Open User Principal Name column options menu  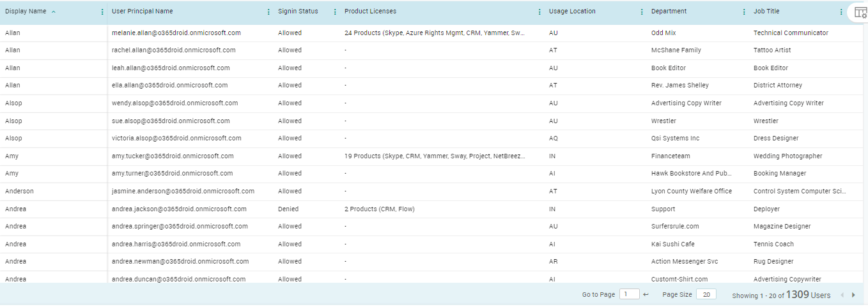(268, 12)
